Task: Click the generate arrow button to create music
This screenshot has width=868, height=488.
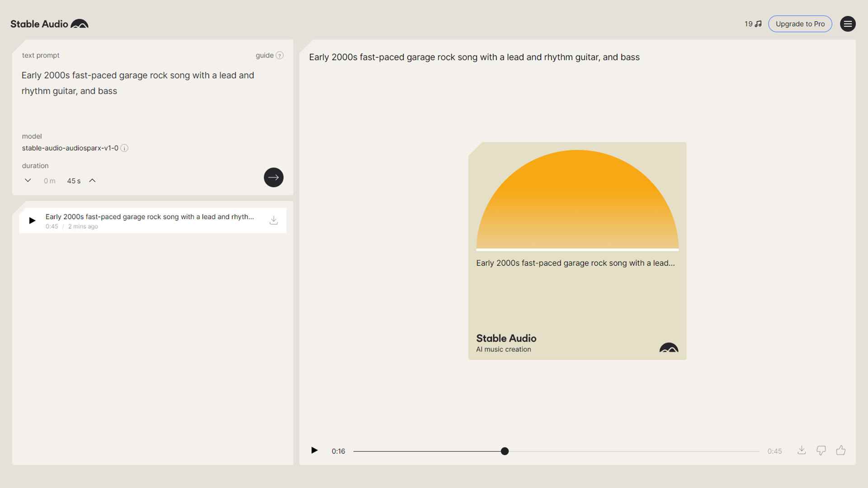Action: (x=273, y=177)
